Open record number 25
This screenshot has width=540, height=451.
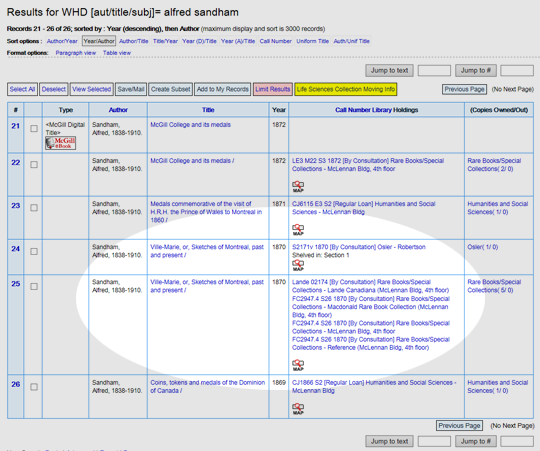(15, 284)
